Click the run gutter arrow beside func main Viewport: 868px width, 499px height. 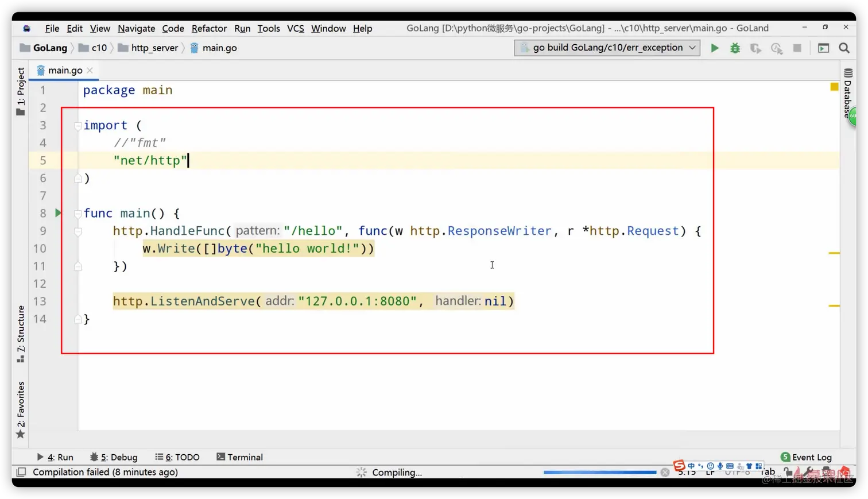[58, 213]
